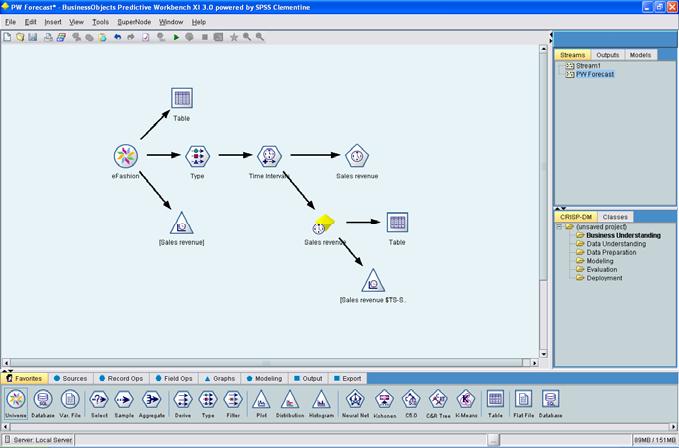Open the Field Ops palette tab
The image size is (679, 448).
coord(174,378)
